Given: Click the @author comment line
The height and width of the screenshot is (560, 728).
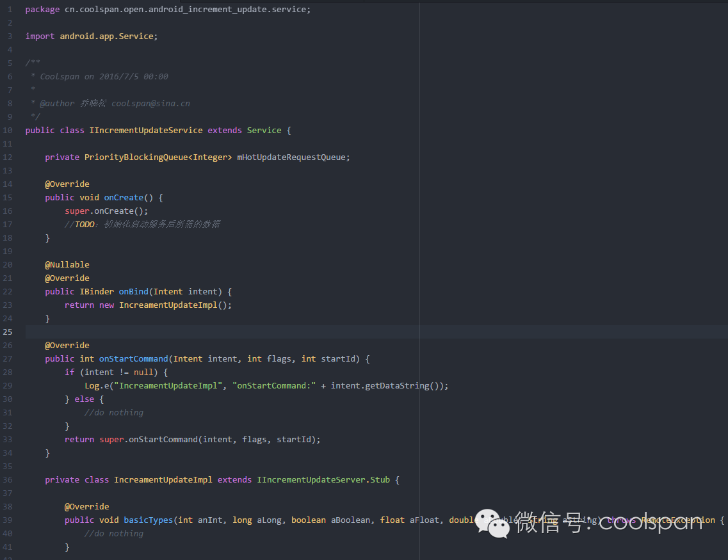Looking at the screenshot, I should (110, 104).
